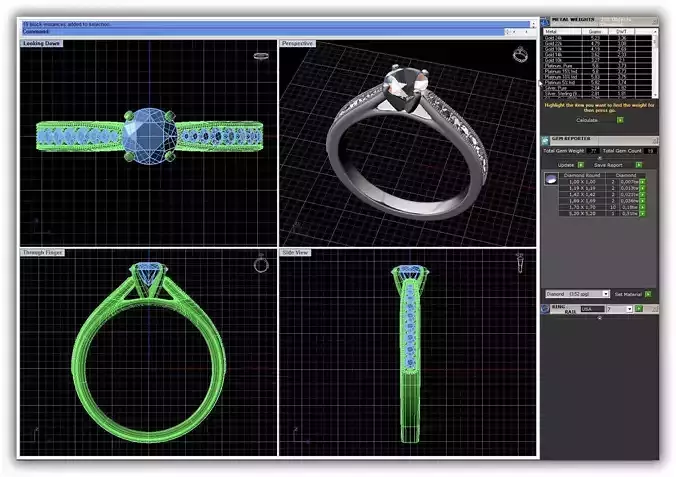Viewport: 676px width, 477px height.
Task: Click the Ring Rail panel icon
Action: pyautogui.click(x=545, y=308)
